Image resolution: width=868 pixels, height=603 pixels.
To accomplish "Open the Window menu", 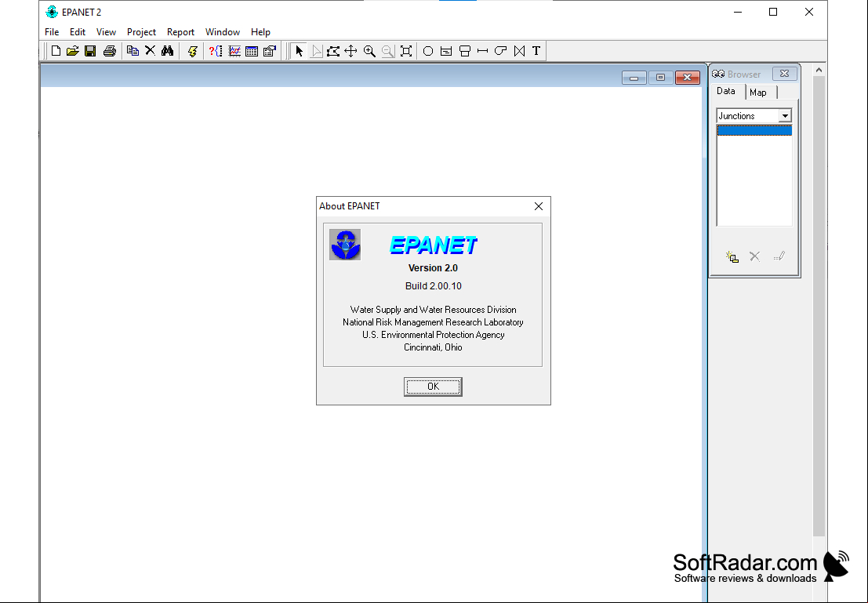I will click(223, 32).
